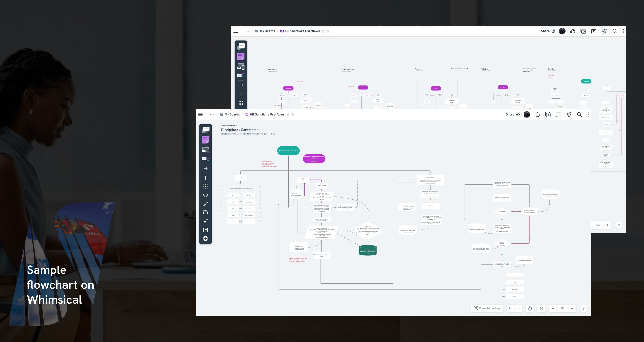Select connector arrow tool in back window toolbar
The height and width of the screenshot is (342, 644).
[x=241, y=86]
